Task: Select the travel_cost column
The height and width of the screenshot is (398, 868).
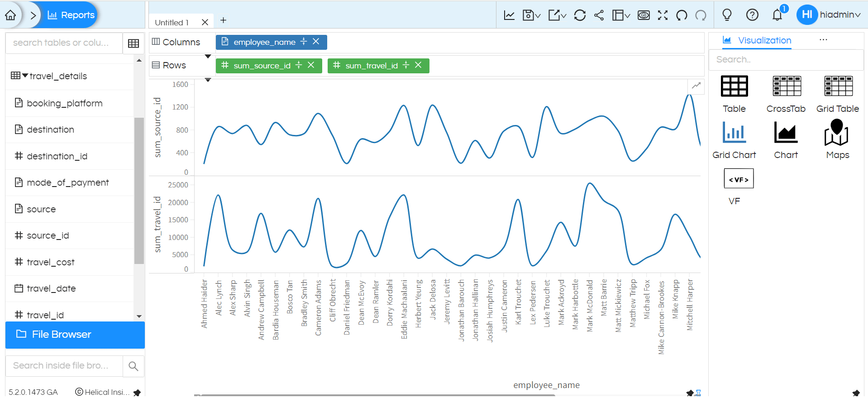Action: [x=50, y=262]
